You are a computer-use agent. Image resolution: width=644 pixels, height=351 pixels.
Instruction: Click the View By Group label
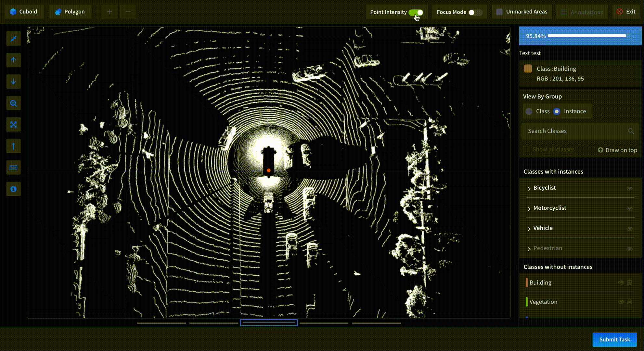tap(542, 97)
